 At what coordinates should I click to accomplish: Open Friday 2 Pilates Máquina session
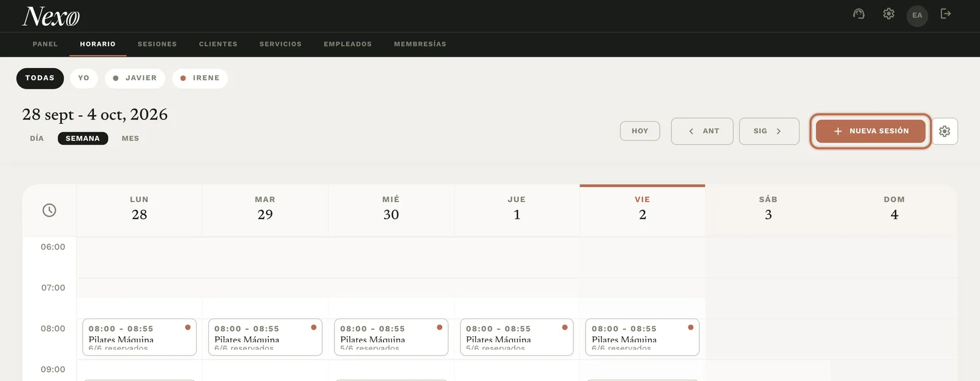[643, 337]
